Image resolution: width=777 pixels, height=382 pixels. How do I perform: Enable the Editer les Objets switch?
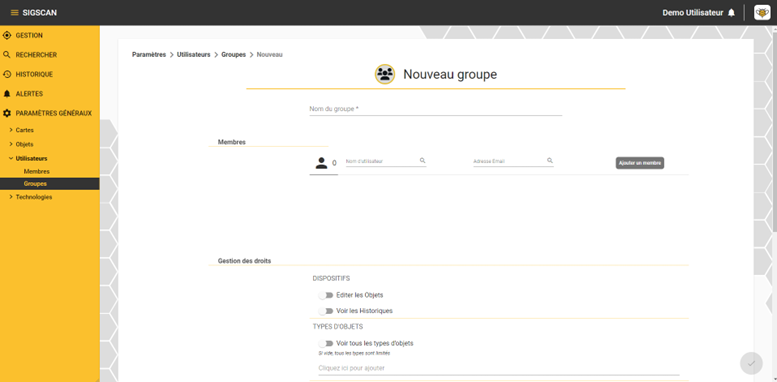tap(326, 295)
